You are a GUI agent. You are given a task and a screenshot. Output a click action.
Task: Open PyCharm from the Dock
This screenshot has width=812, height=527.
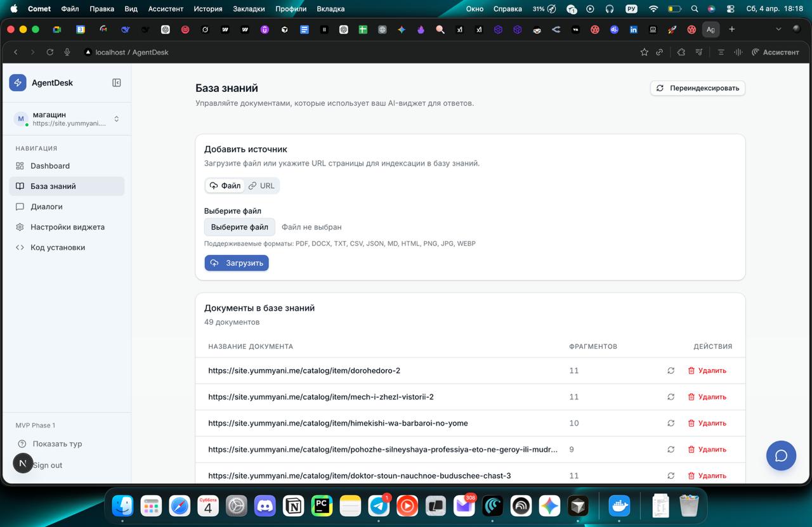click(x=322, y=505)
